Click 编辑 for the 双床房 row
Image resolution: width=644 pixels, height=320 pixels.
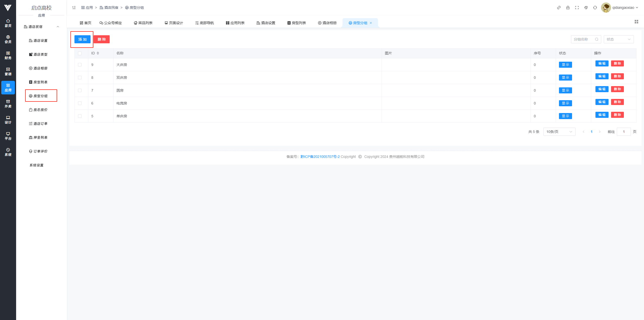click(x=601, y=76)
